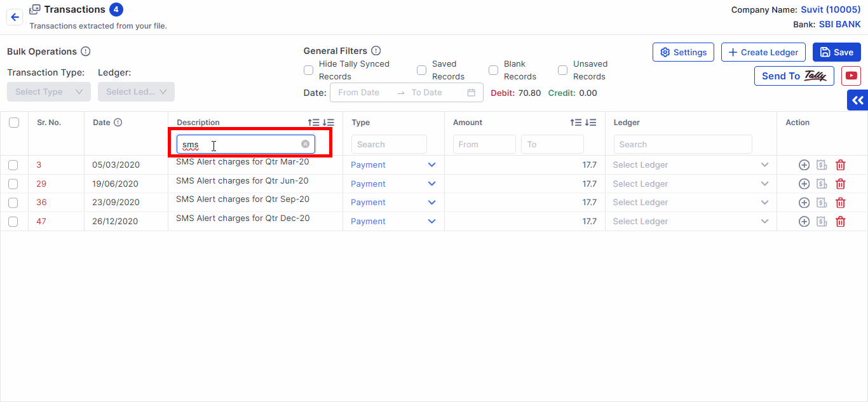Click Bulk Operations info icon
The height and width of the screenshot is (402, 868).
[86, 51]
